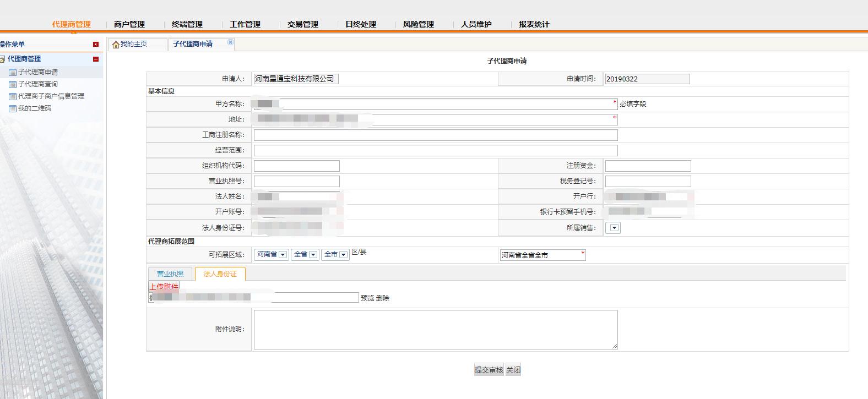Switch to the 营业执照 attachment tab

pyautogui.click(x=170, y=274)
